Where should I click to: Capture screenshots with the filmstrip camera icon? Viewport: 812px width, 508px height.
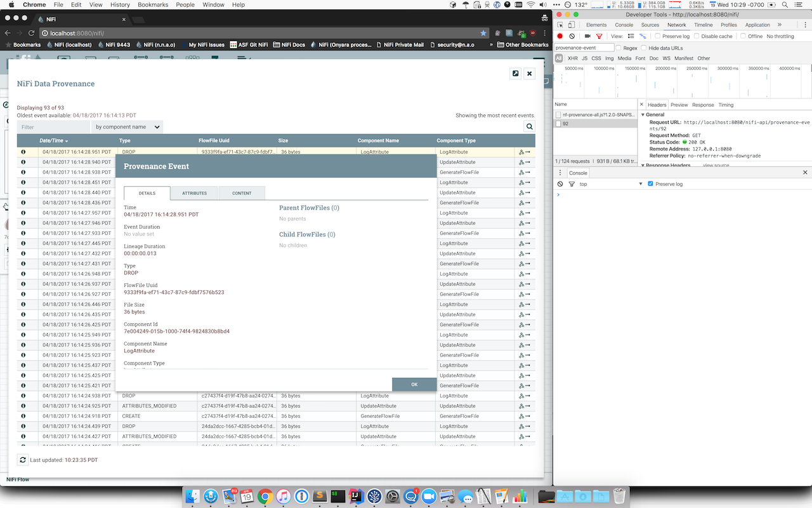point(587,36)
